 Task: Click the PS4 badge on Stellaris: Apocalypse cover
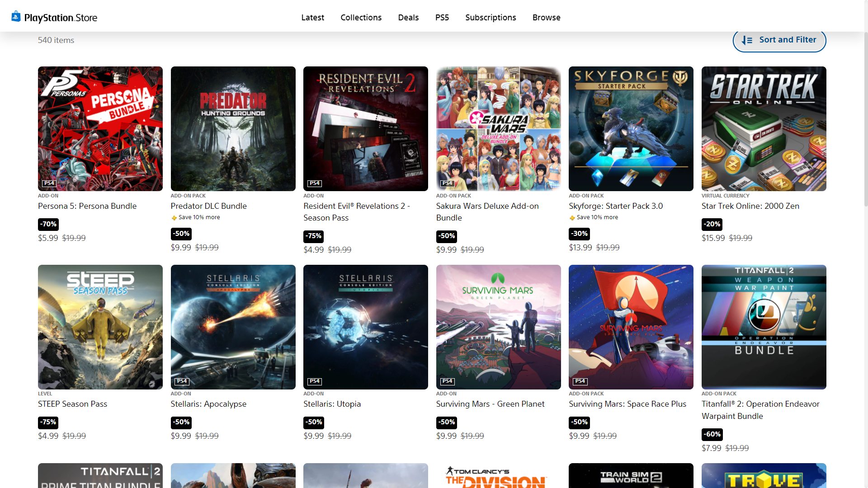[182, 381]
